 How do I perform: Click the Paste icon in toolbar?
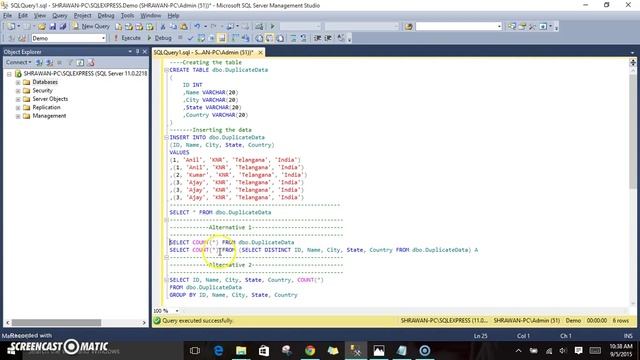(184, 27)
